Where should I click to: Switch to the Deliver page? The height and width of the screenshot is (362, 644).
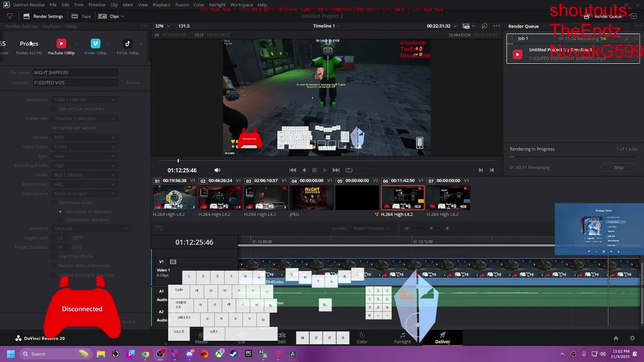(x=443, y=338)
